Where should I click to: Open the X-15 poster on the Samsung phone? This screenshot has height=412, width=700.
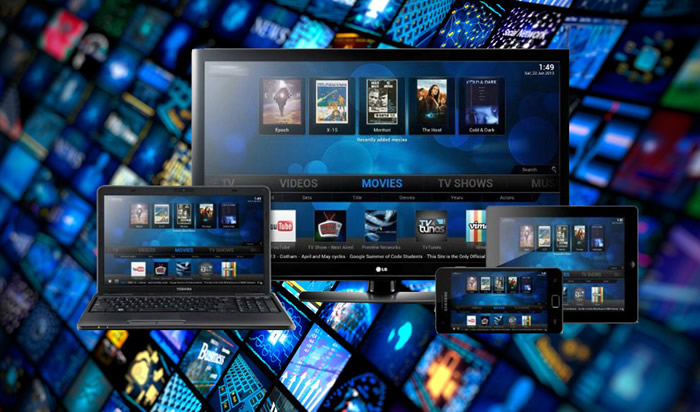point(486,284)
